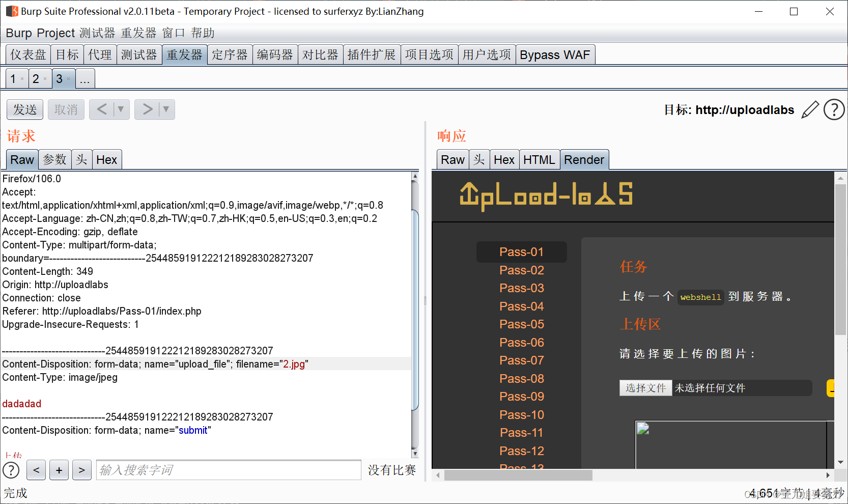The width and height of the screenshot is (848, 504).
Task: Switch request view to 参数 tab
Action: (55, 159)
